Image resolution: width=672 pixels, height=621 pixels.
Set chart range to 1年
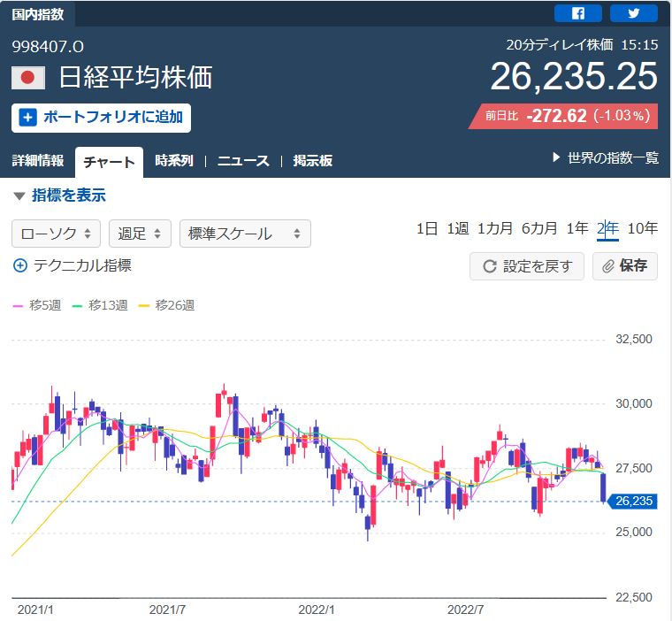click(x=577, y=228)
